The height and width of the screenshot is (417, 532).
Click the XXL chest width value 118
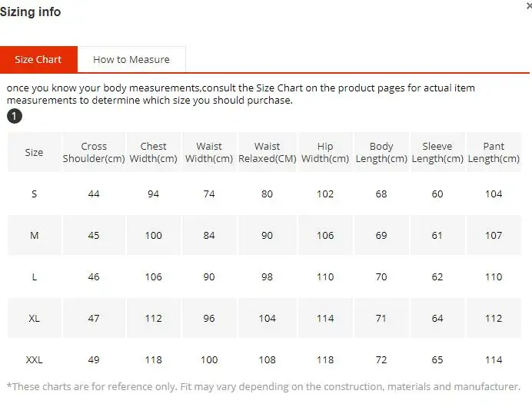tap(154, 359)
